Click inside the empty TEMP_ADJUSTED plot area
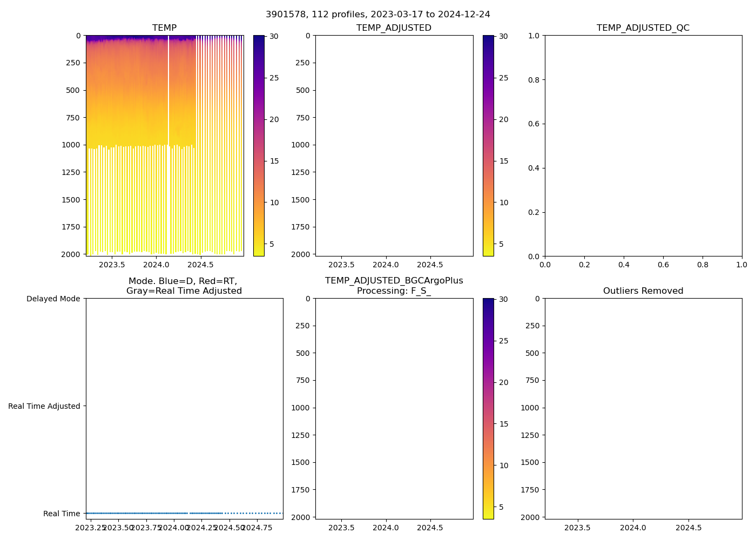 394,146
